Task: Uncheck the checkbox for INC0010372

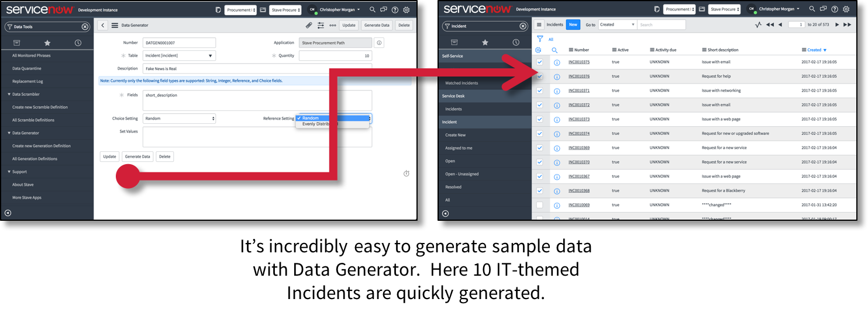Action: click(x=540, y=105)
